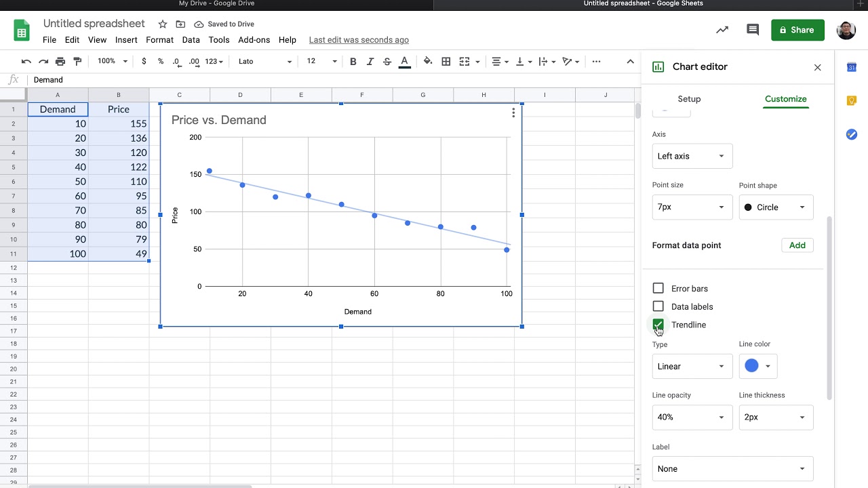Open Calendar side panel icon
868x488 pixels.
pos(852,67)
